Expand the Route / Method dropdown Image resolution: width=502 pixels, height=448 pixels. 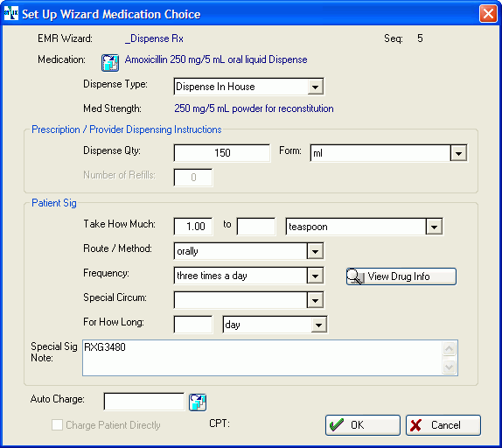pyautogui.click(x=315, y=251)
